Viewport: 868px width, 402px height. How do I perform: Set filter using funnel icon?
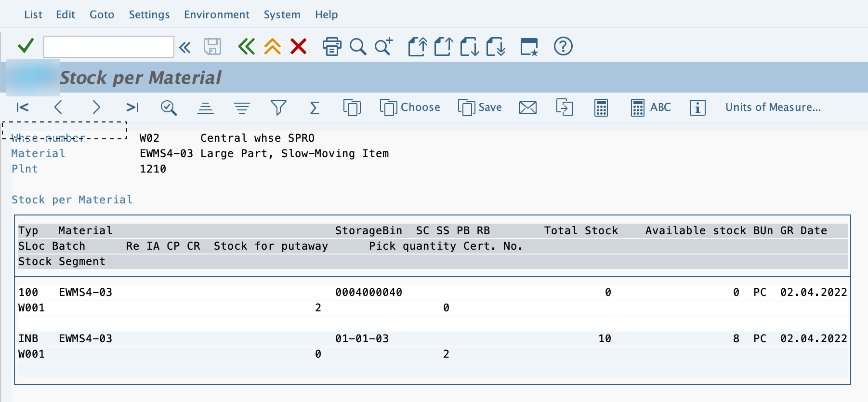(278, 107)
